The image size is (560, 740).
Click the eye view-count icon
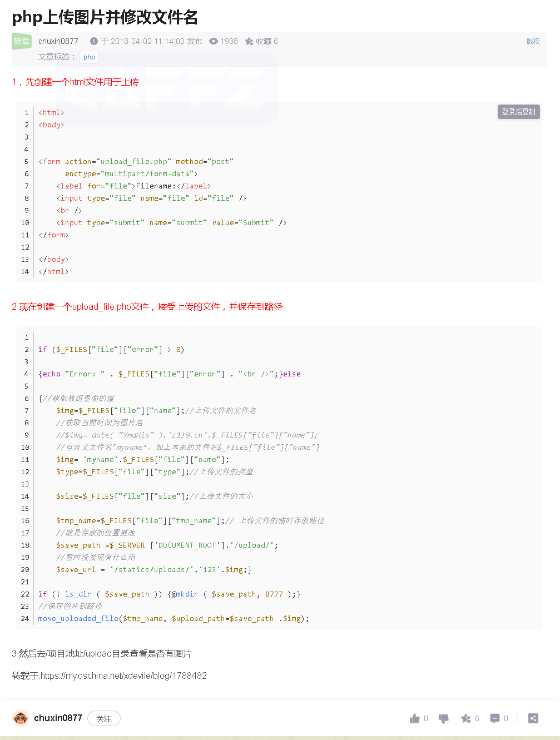point(214,42)
